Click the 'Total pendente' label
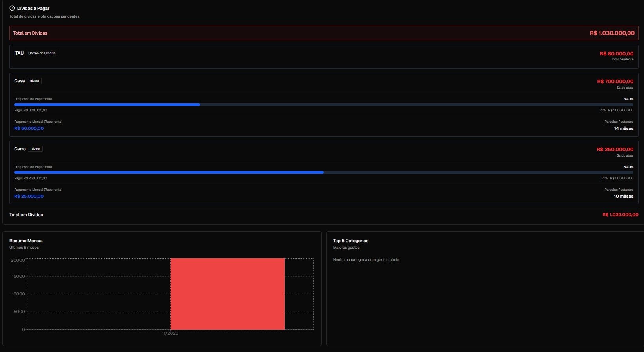Screen dimensions: 644x352 [x=622, y=59]
